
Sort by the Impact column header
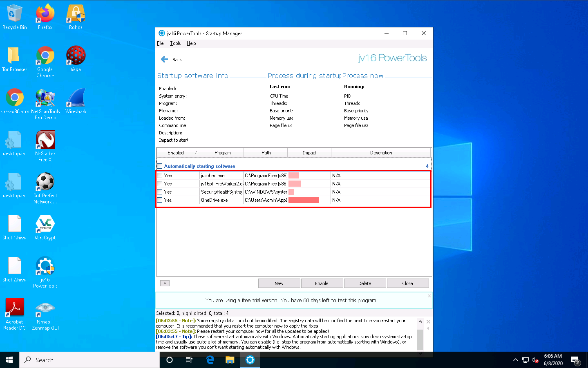[x=309, y=153]
